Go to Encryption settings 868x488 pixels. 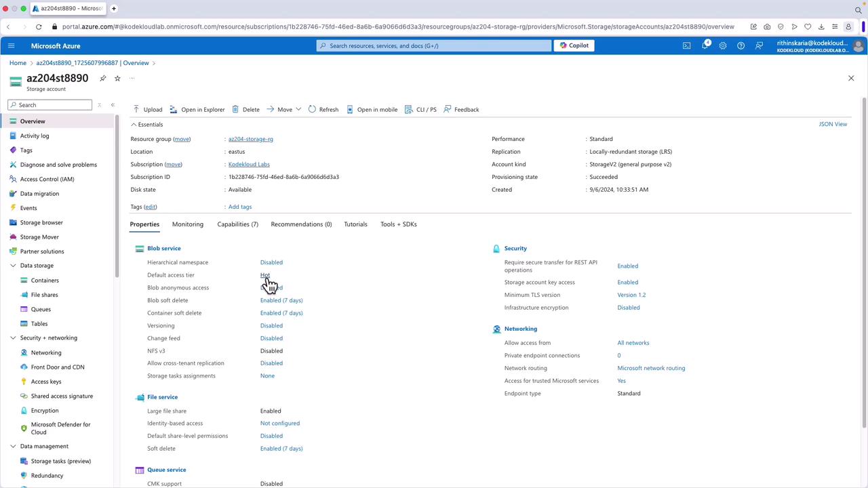click(x=45, y=410)
